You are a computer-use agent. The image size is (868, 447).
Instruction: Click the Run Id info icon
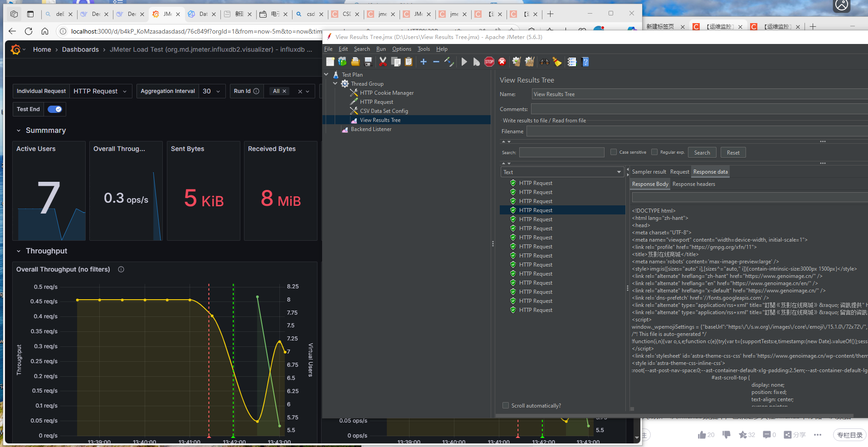pyautogui.click(x=256, y=91)
